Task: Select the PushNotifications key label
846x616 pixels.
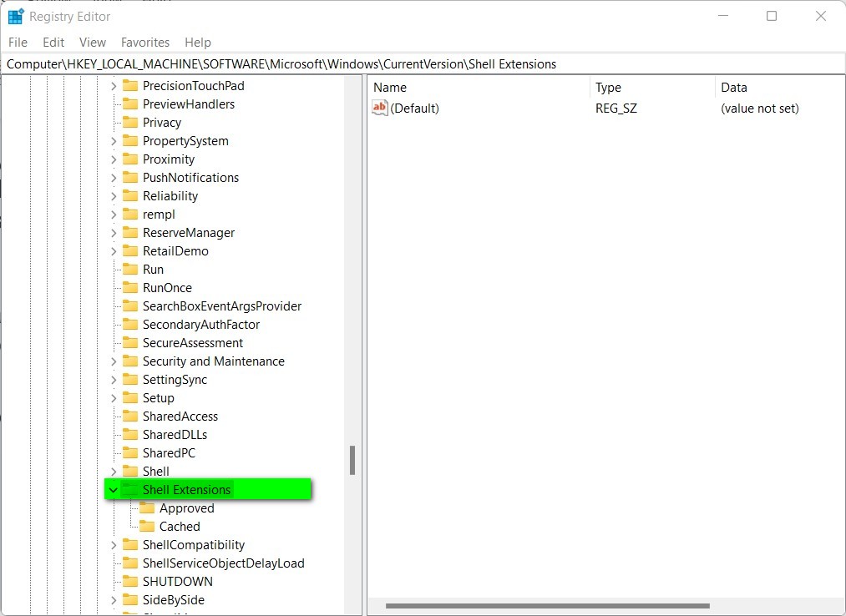Action: point(190,178)
